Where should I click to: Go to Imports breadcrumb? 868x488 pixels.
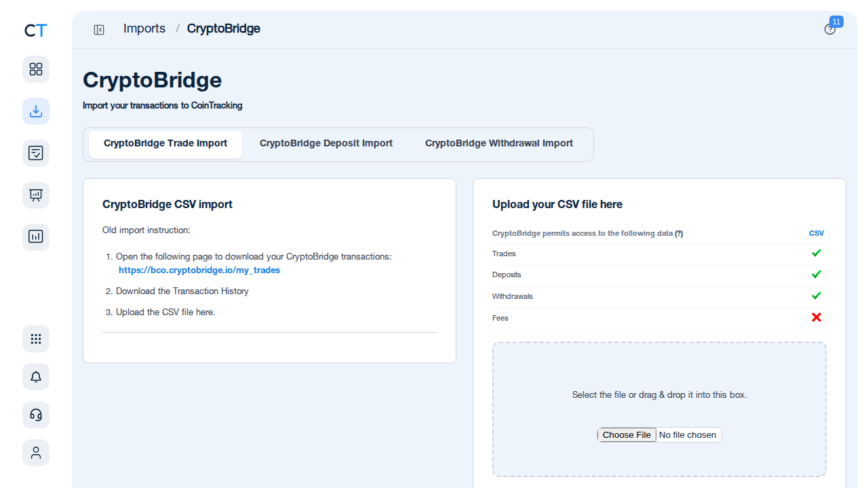pos(144,28)
